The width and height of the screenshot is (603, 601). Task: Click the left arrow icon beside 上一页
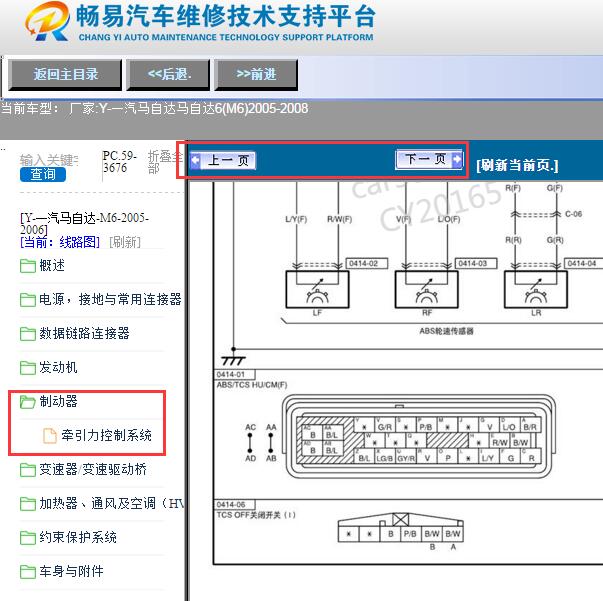point(196,160)
